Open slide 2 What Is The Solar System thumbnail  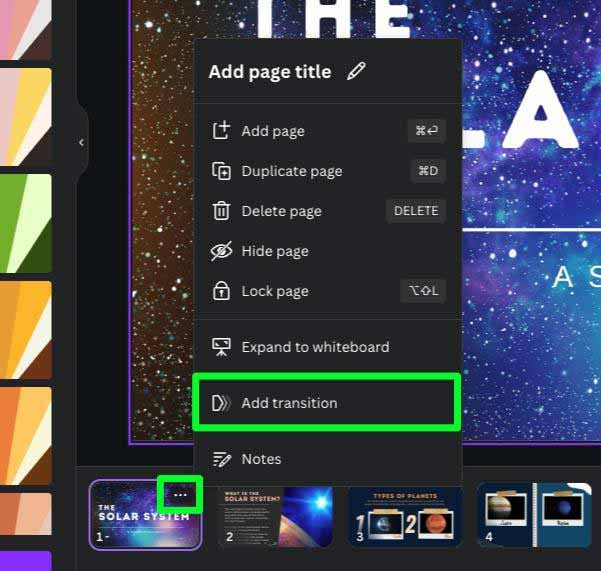[276, 517]
